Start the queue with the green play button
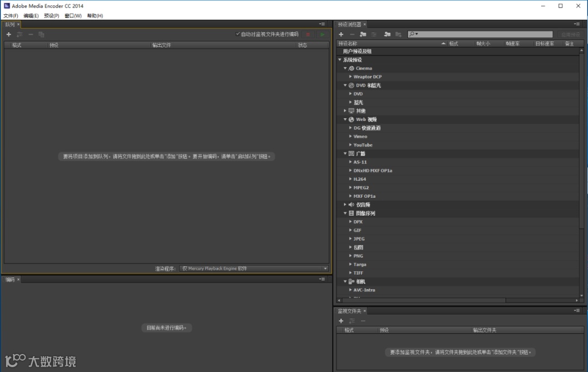This screenshot has height=372, width=588. pyautogui.click(x=322, y=34)
